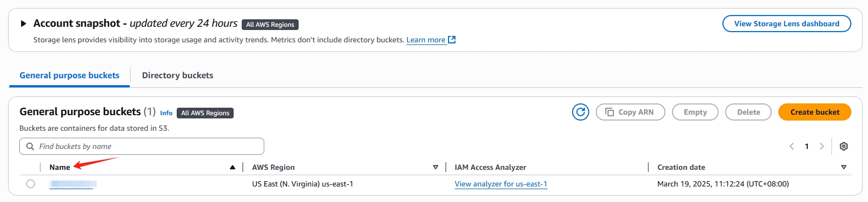Switch to Directory buckets tab
The image size is (868, 202).
click(x=178, y=76)
